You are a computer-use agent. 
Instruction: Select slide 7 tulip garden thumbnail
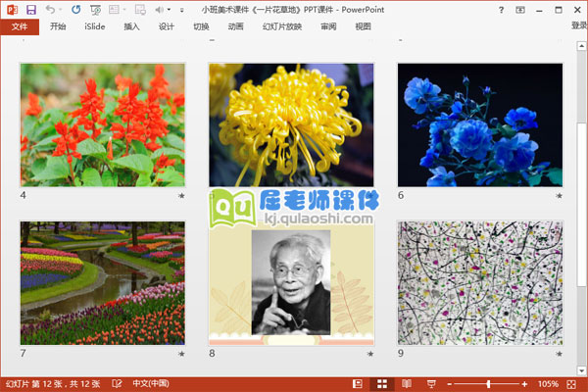pyautogui.click(x=102, y=283)
